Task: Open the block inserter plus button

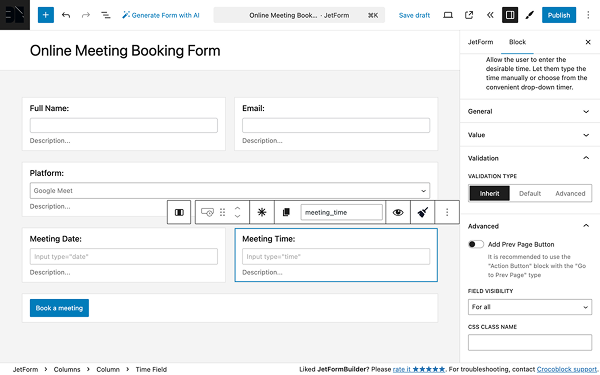Action: click(x=46, y=15)
